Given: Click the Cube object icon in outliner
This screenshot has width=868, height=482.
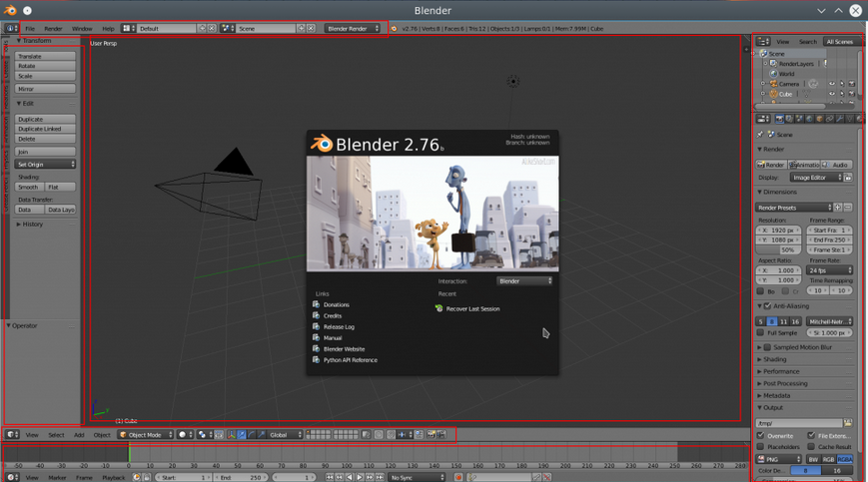Looking at the screenshot, I should 772,95.
